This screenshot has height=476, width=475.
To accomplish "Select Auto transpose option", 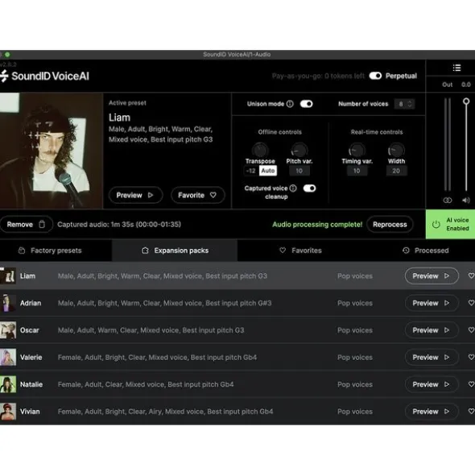I will 268,171.
